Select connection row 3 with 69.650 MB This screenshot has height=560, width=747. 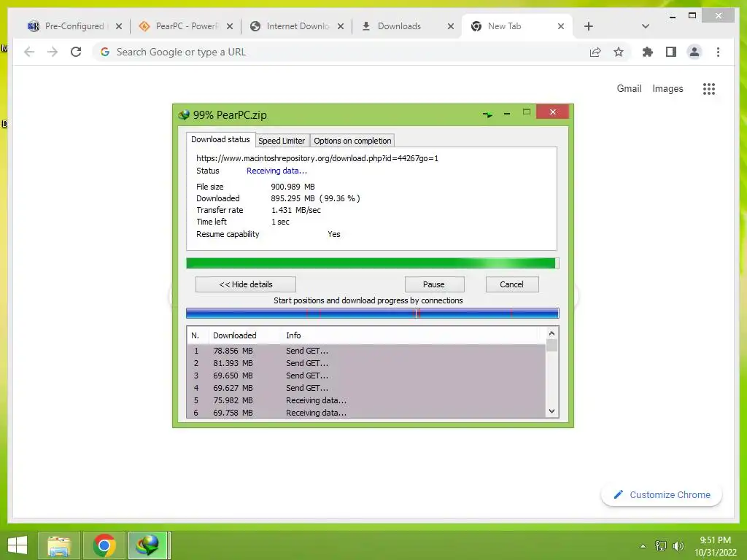366,376
